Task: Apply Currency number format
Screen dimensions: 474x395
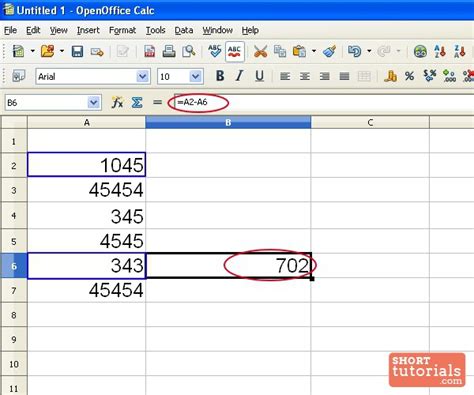Action: point(390,76)
